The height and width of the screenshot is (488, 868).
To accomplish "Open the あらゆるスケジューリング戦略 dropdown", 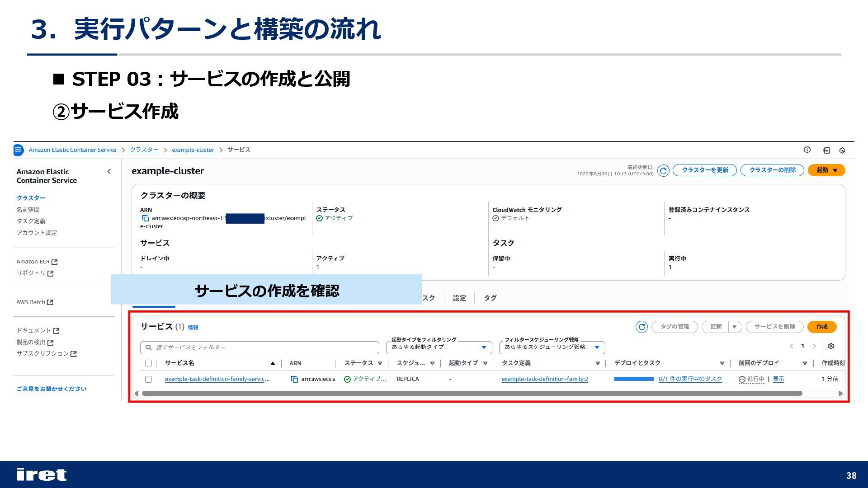I will [552, 347].
